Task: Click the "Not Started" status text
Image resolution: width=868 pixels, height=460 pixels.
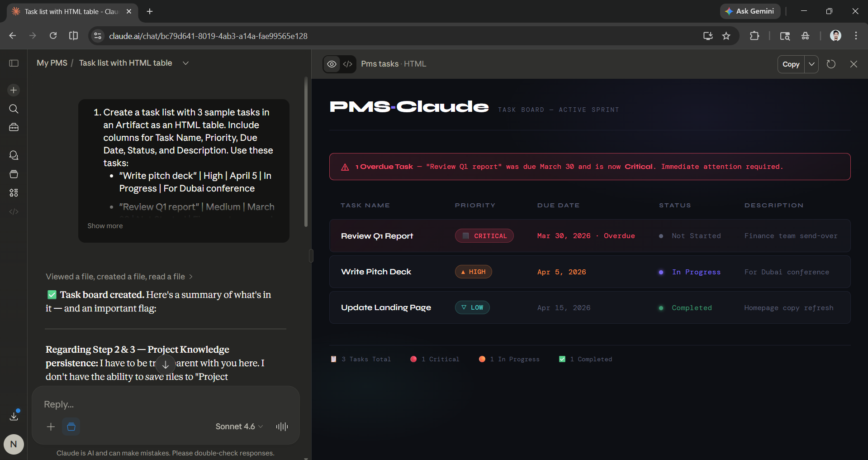Action: coord(696,236)
